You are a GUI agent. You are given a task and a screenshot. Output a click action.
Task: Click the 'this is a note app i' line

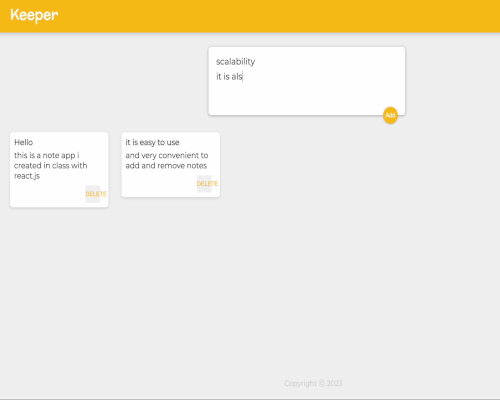(x=47, y=155)
